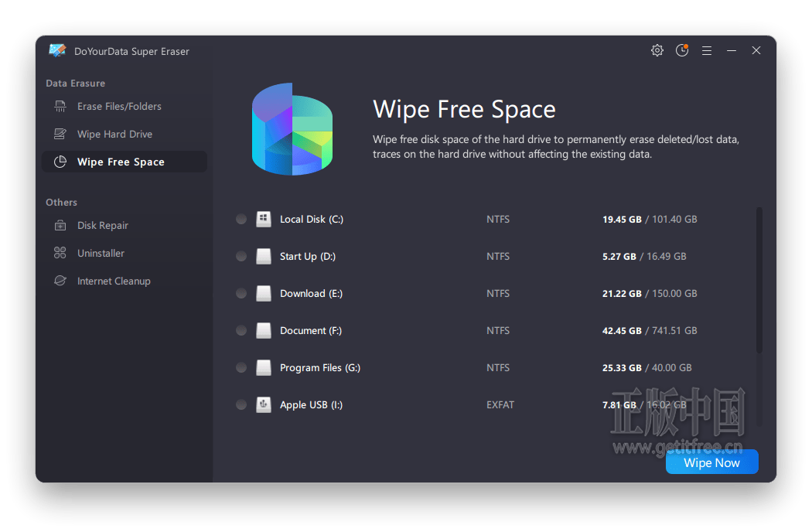The width and height of the screenshot is (812, 532).
Task: Click the NTFS label for Document (F:)
Action: pyautogui.click(x=498, y=330)
